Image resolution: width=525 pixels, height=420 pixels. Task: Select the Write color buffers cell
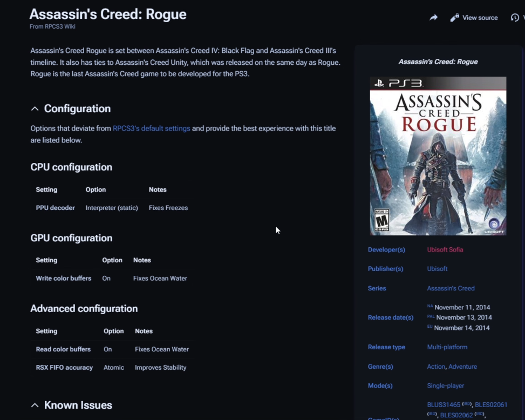tap(63, 279)
